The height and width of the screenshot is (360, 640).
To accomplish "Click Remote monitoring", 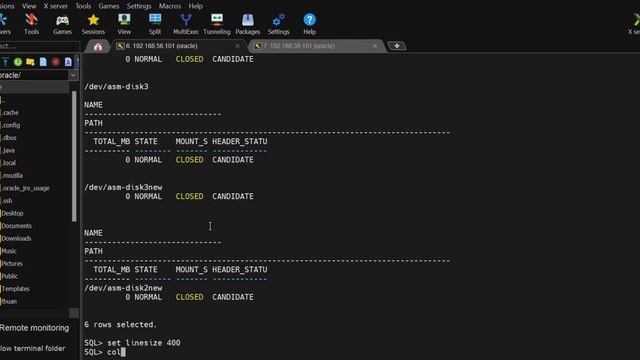I will click(34, 328).
